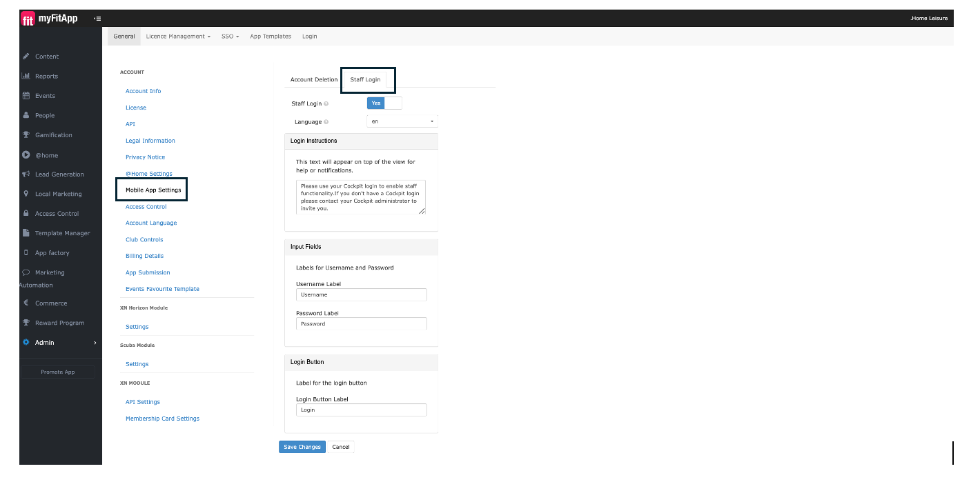Open the API Settings link
The height and width of the screenshot is (502, 980).
point(143,402)
